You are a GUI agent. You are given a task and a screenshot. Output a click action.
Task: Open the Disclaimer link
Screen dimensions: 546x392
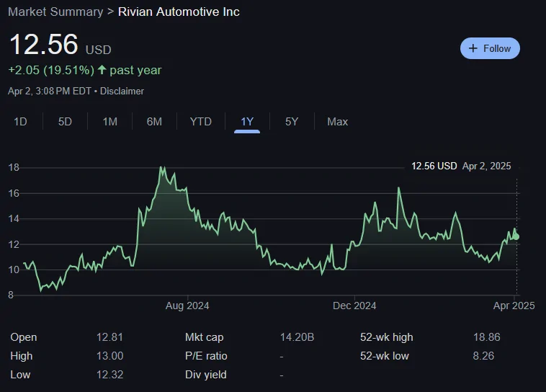[x=122, y=92]
